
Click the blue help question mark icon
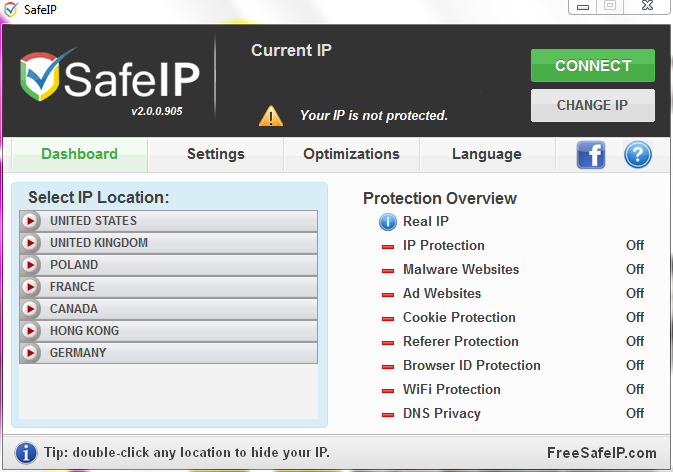click(638, 154)
